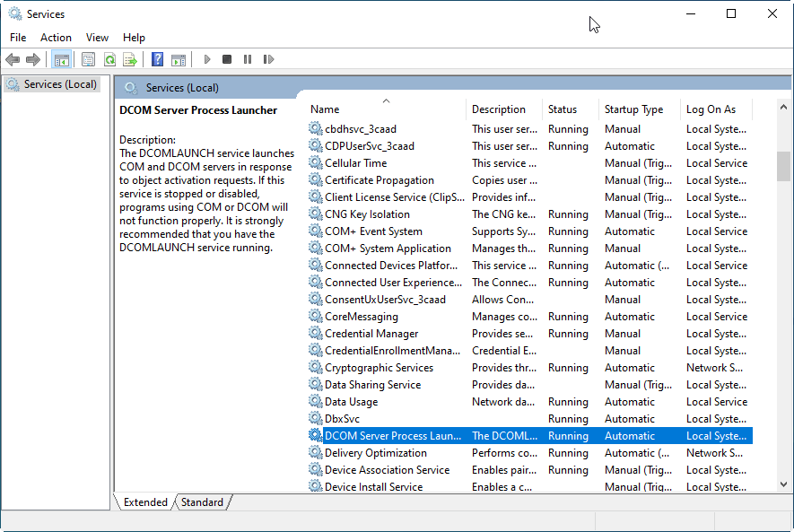Click the Refresh toolbar icon
794x532 pixels.
point(109,60)
